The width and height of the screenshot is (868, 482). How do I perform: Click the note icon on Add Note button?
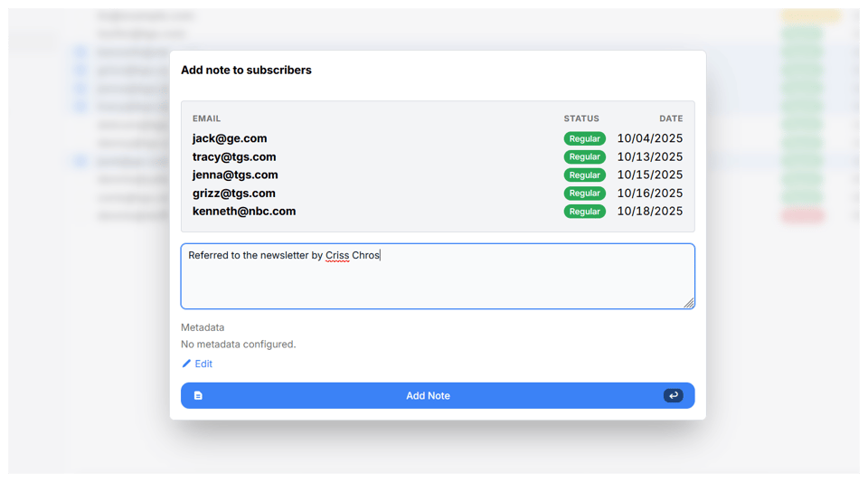click(198, 396)
